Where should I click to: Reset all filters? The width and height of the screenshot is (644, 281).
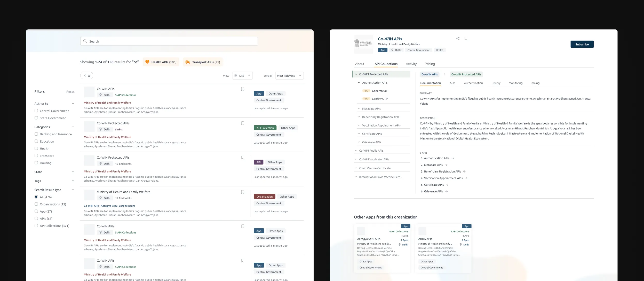pyautogui.click(x=70, y=92)
